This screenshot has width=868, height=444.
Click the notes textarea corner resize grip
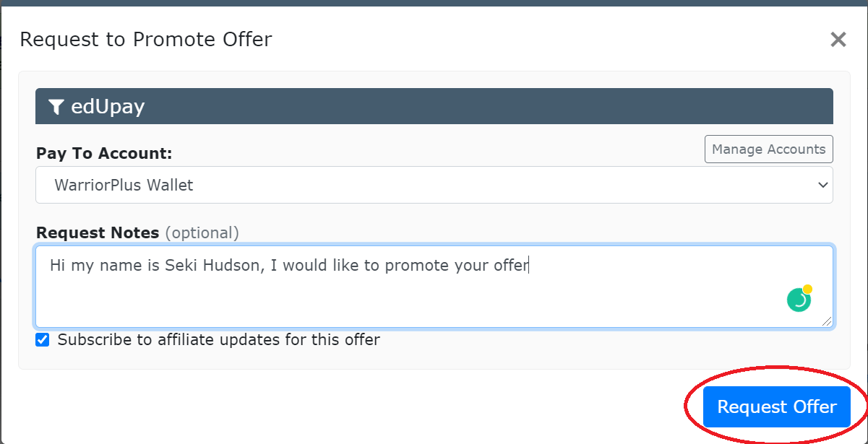827,321
